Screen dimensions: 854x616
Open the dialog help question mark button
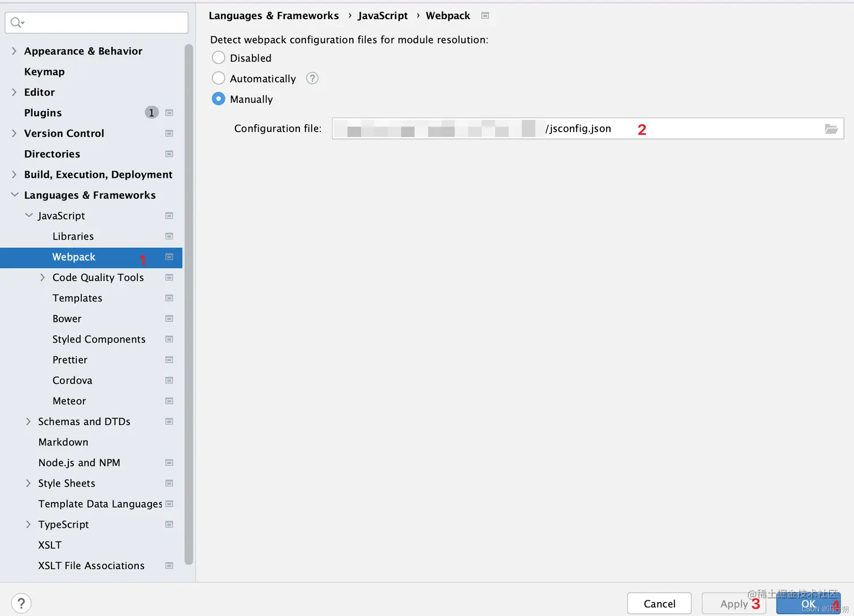(x=21, y=604)
